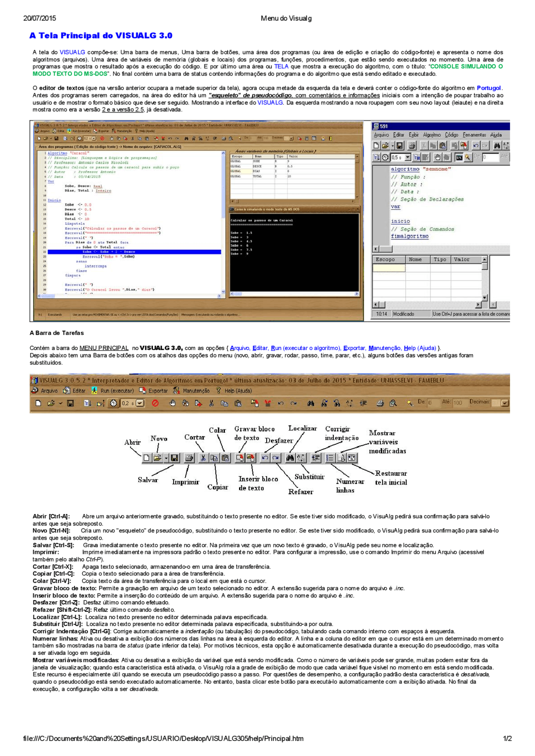535x756 pixels.
Task: Click the floppy save icon in brown VISUALG toolbar
Action: point(71,403)
